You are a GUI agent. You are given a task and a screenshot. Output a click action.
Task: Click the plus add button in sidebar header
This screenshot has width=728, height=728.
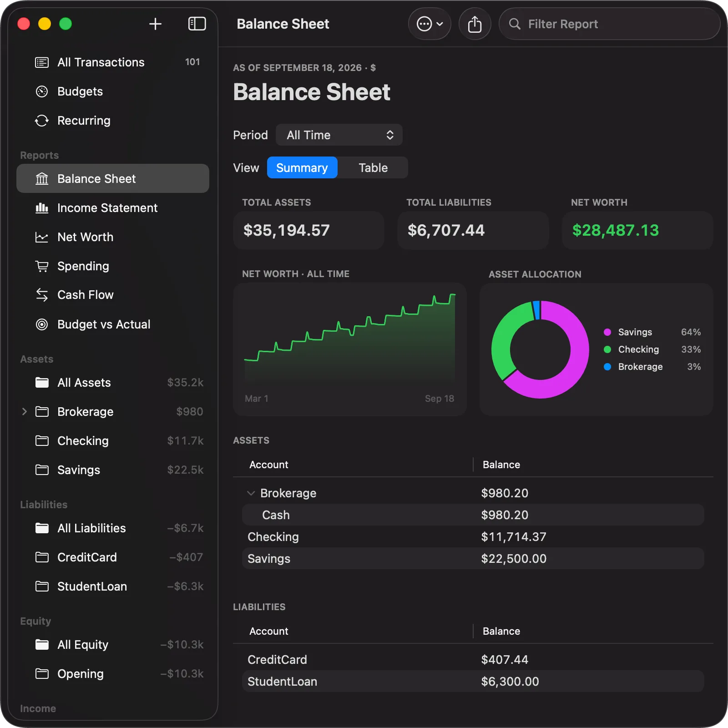pyautogui.click(x=155, y=24)
